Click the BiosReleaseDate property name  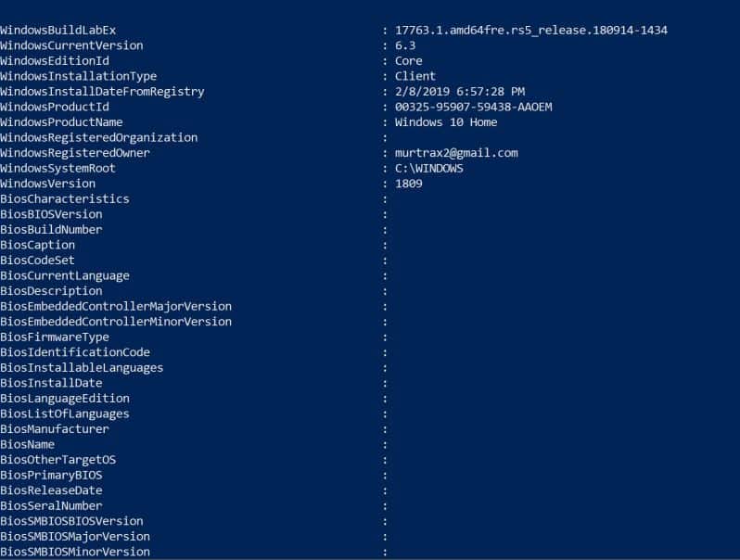coord(51,490)
